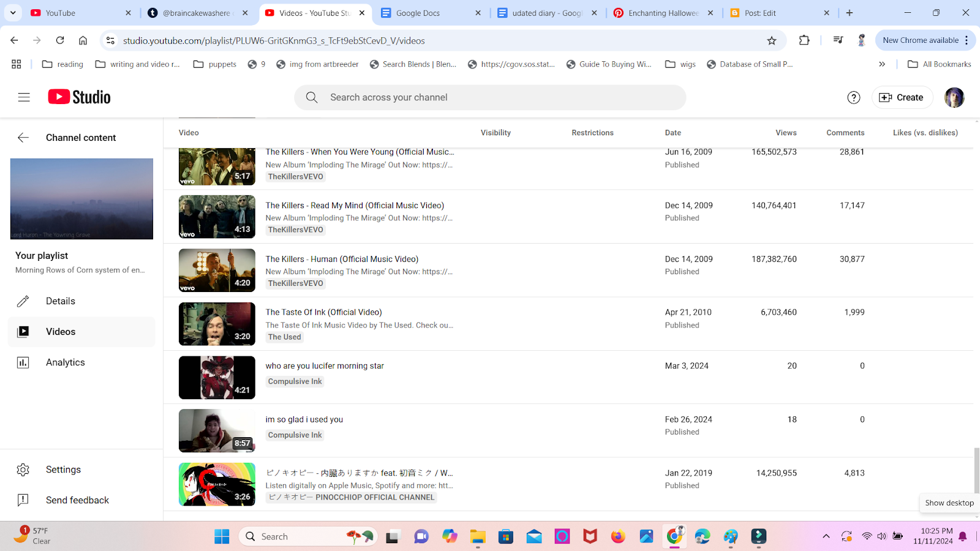Go back using Channel content arrow

click(23, 138)
